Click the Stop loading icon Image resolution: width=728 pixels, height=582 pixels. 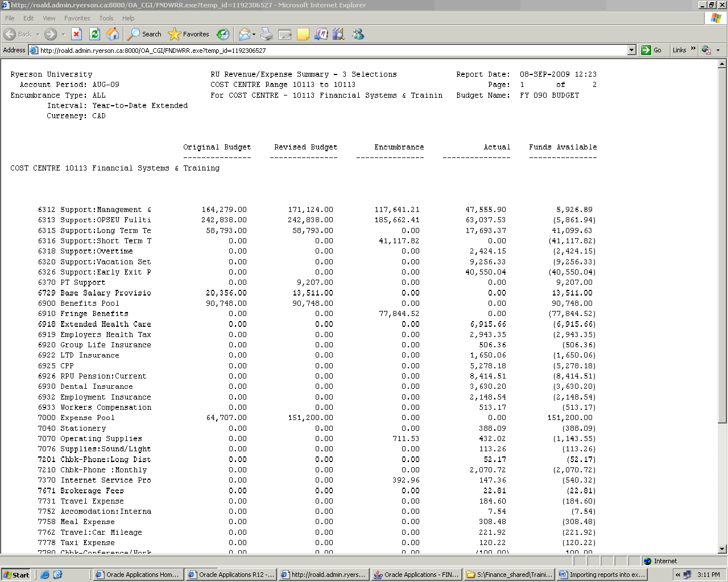click(x=77, y=34)
